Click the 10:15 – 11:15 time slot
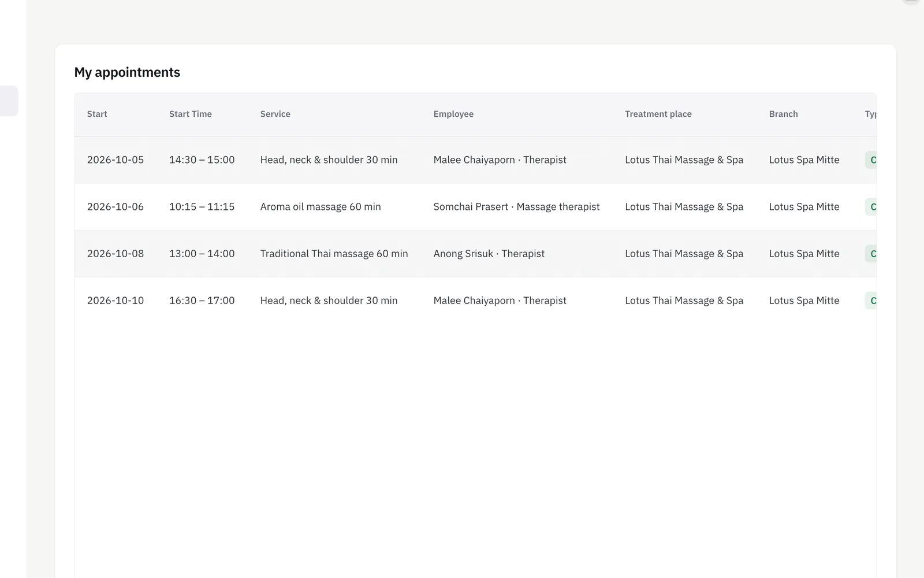Image resolution: width=924 pixels, height=578 pixels. (202, 206)
